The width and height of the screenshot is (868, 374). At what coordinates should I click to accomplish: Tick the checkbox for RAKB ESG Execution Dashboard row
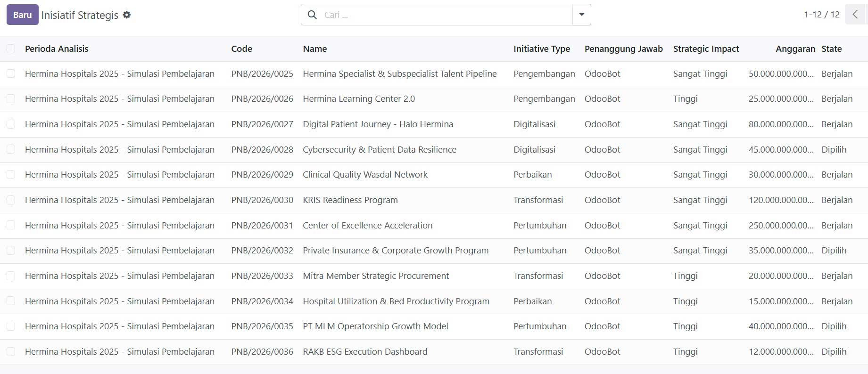pyautogui.click(x=11, y=351)
